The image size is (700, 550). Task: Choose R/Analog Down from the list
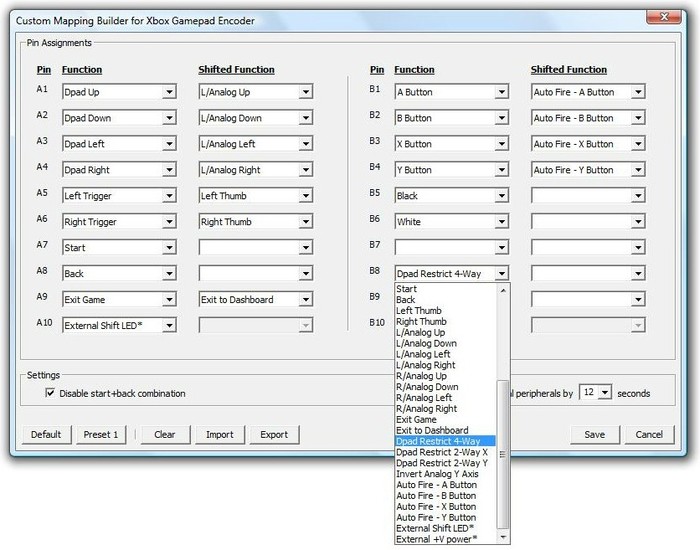pyautogui.click(x=446, y=387)
